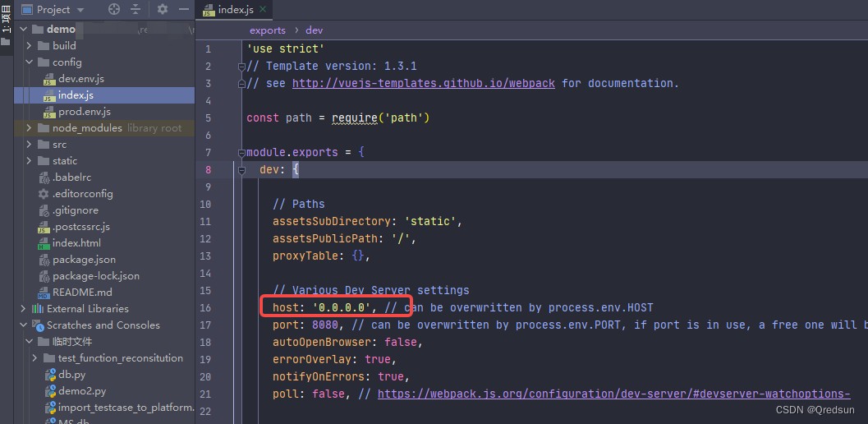Screen dimensions: 868x424
Task: Select the .babelrc file
Action: [x=72, y=177]
